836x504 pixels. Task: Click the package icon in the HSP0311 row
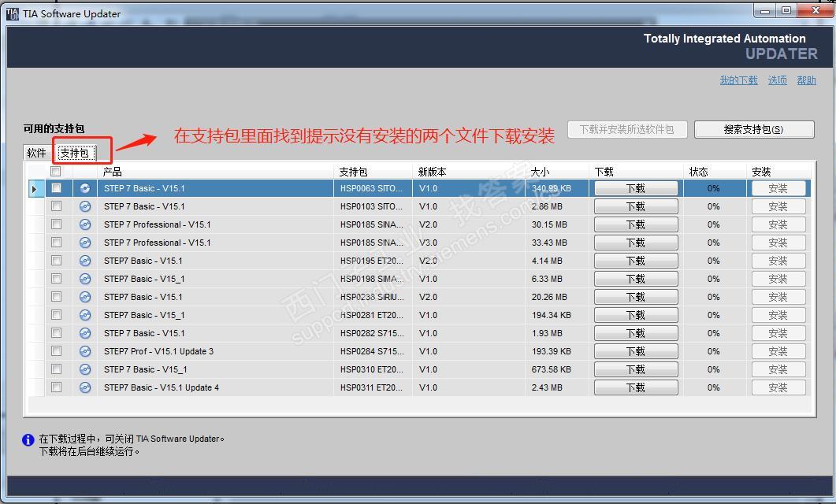coord(85,387)
